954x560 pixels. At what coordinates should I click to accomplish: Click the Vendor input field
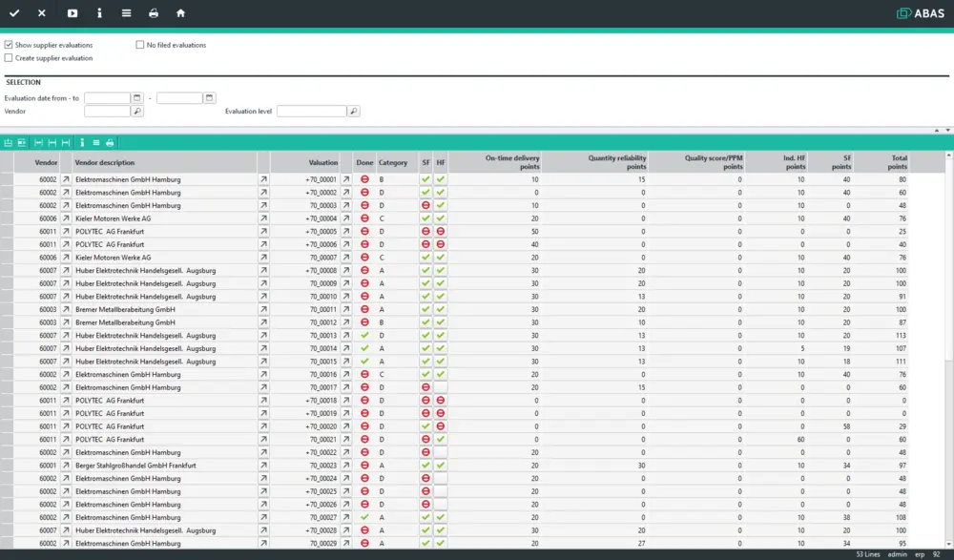(x=107, y=112)
